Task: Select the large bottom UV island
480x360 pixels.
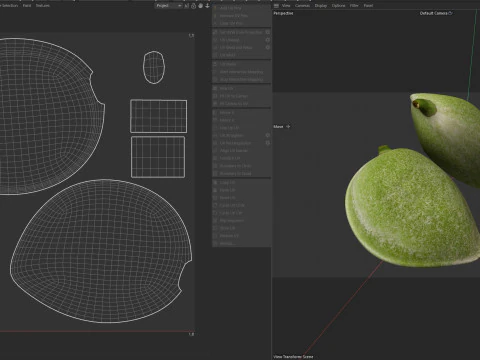Action: tap(101, 251)
